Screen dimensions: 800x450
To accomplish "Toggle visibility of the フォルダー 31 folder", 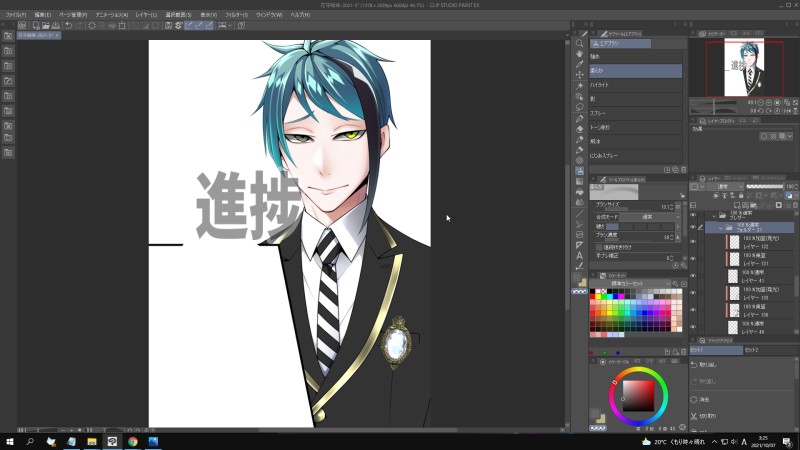I will coord(693,228).
